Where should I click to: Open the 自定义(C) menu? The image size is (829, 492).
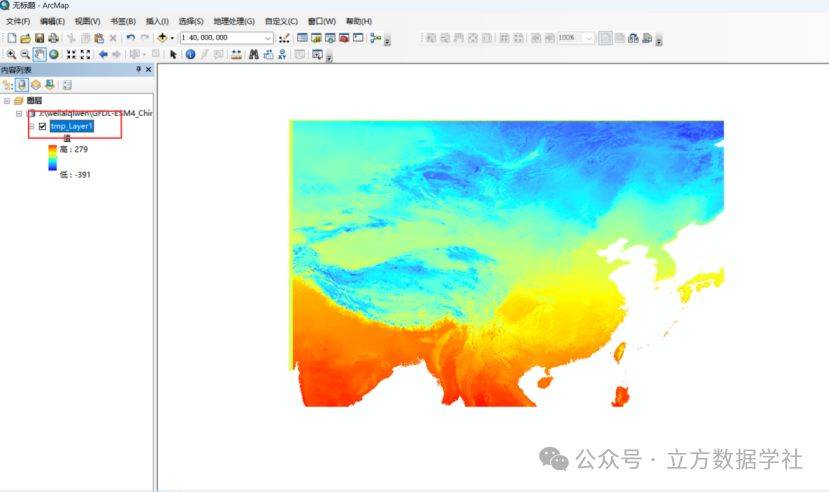tap(281, 21)
